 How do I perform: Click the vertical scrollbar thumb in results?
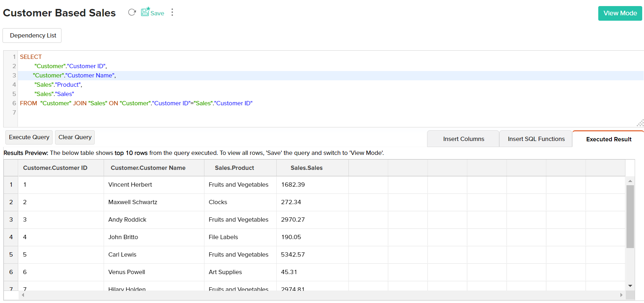coord(630,216)
